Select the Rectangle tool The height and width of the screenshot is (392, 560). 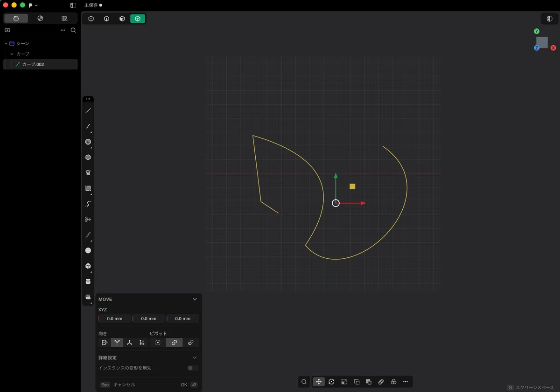click(88, 188)
